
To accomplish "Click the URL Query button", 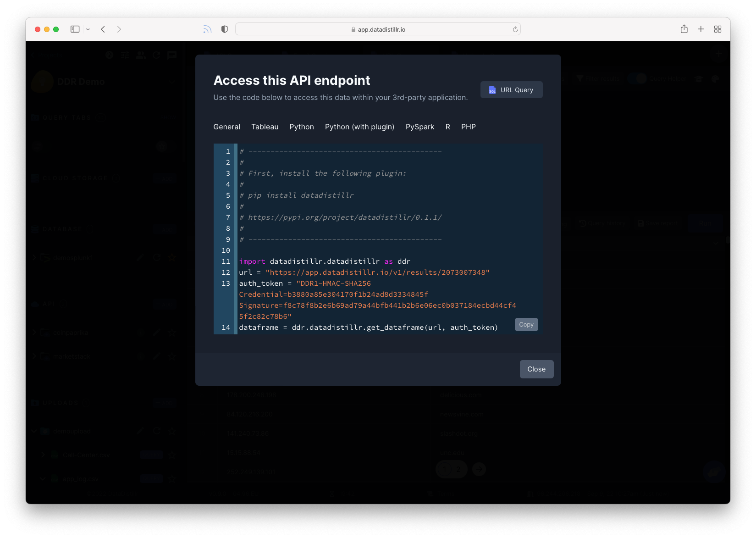I will 511,90.
